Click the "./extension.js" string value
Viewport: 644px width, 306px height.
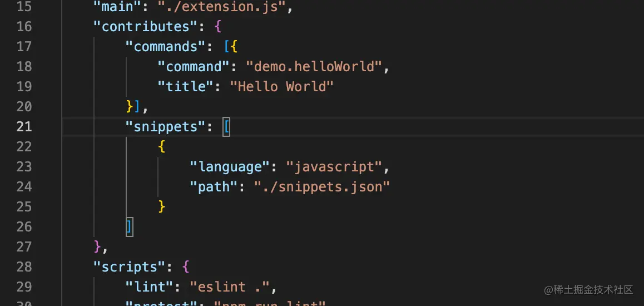pyautogui.click(x=221, y=7)
